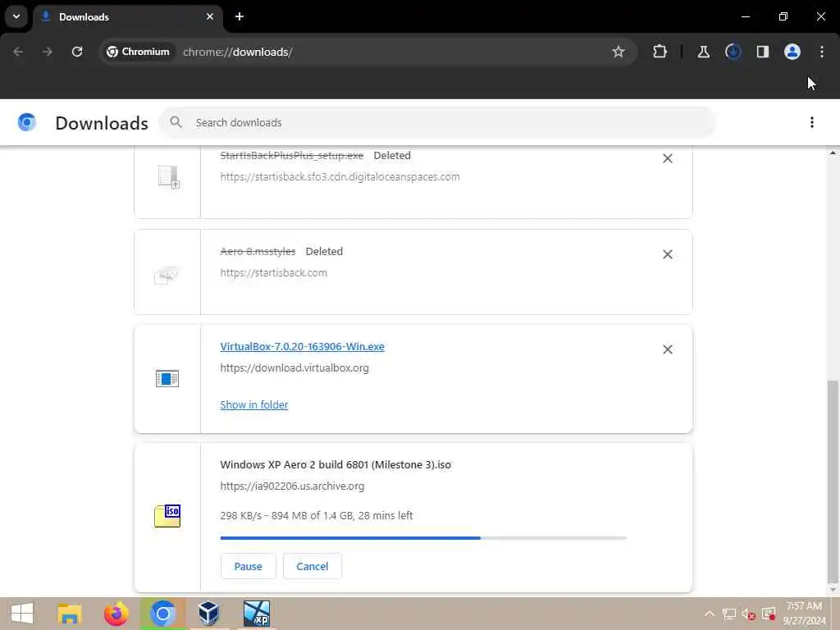Open File Explorer from the taskbar

pyautogui.click(x=70, y=614)
